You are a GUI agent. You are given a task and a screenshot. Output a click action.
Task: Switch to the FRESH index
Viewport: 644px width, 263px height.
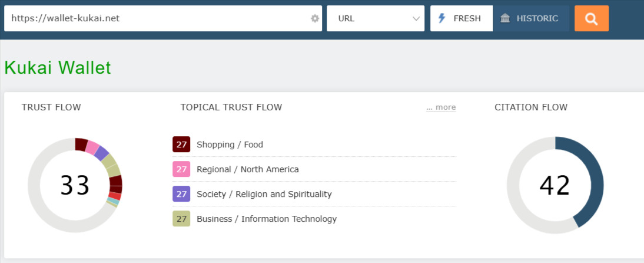(462, 18)
